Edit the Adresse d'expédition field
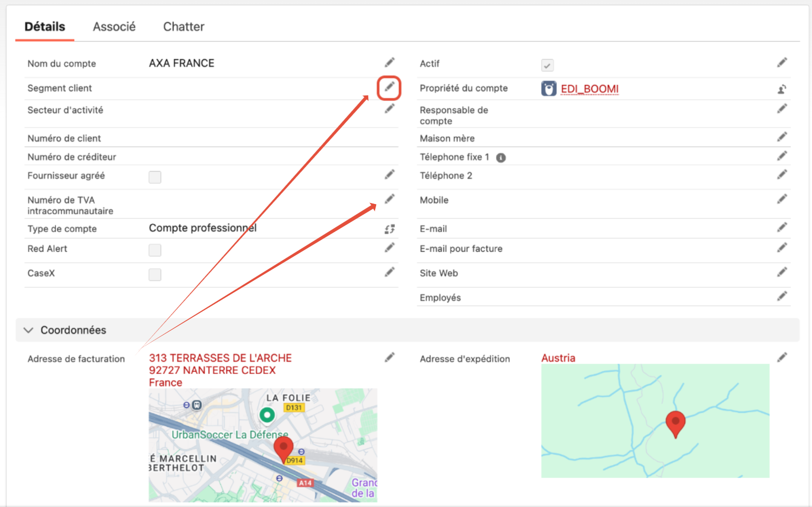 782,357
